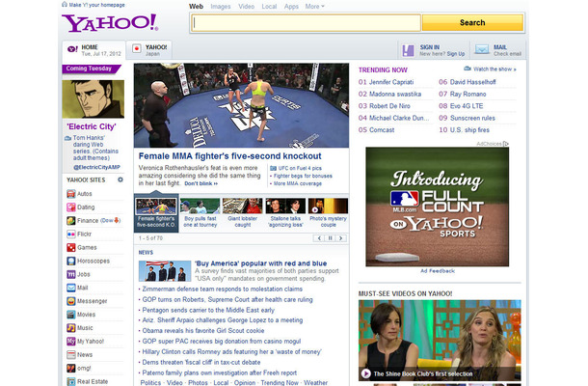Open the Mail envelope icon in Yahoo! Sites
The width and height of the screenshot is (588, 386).
coord(71,288)
